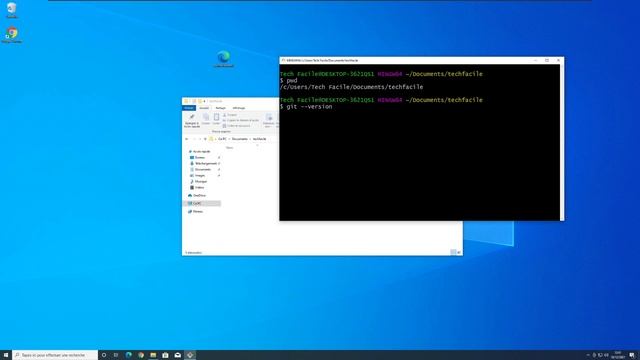Click Coller le raccourci in ribbon
The image size is (640, 360).
pyautogui.click(x=237, y=126)
